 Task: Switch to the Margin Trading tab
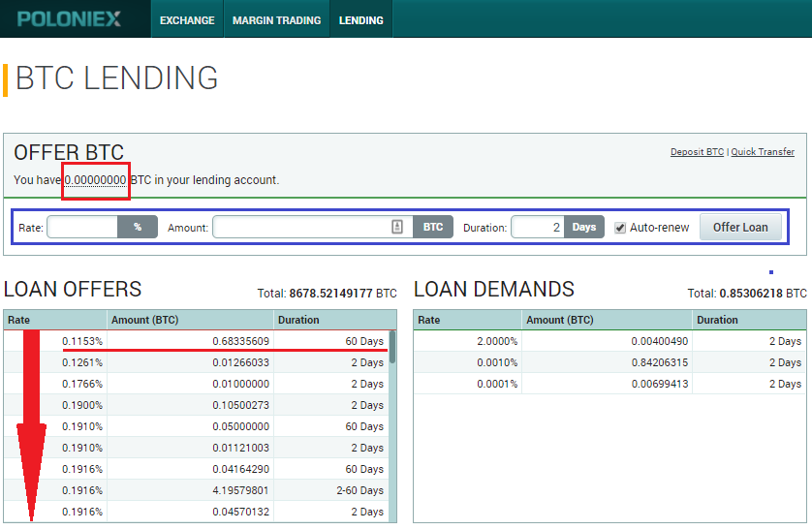(276, 19)
